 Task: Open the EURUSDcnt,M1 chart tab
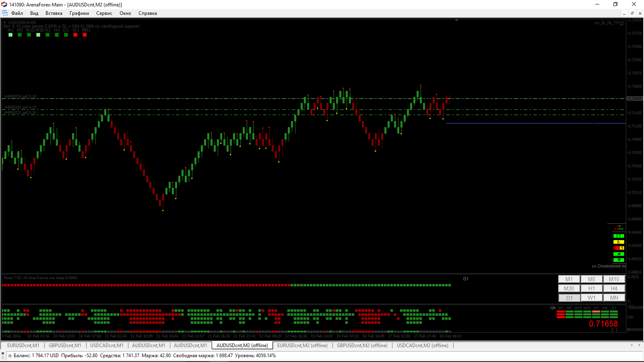tap(23, 346)
